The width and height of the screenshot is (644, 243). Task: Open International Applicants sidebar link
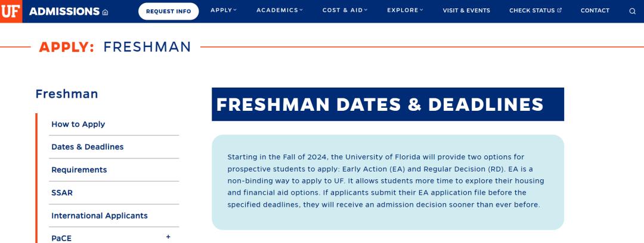coord(100,216)
